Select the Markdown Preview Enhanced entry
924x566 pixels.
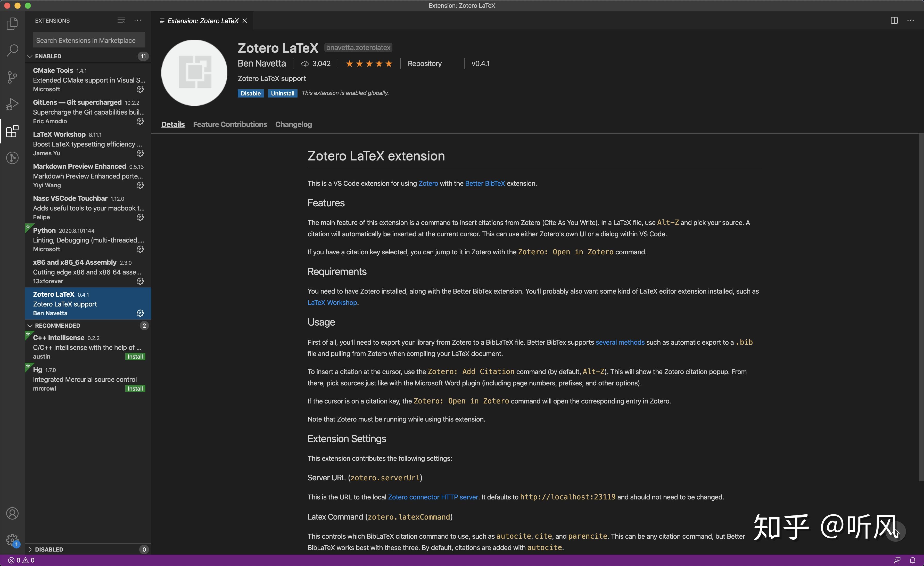click(87, 175)
